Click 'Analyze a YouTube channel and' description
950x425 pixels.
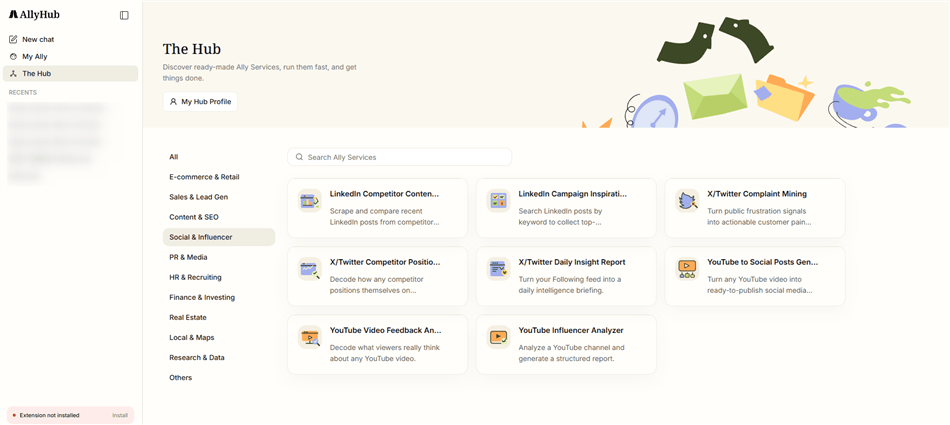tap(571, 348)
